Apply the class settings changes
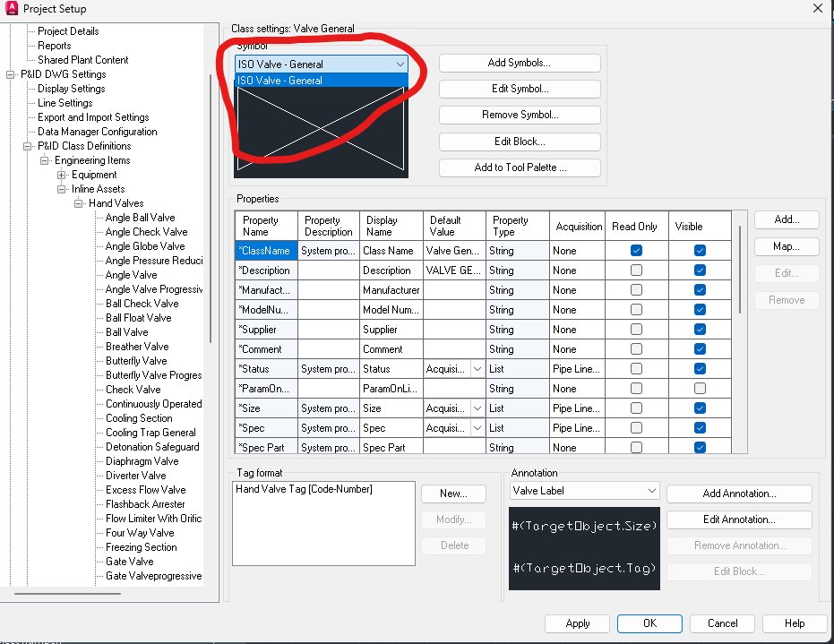 click(577, 623)
